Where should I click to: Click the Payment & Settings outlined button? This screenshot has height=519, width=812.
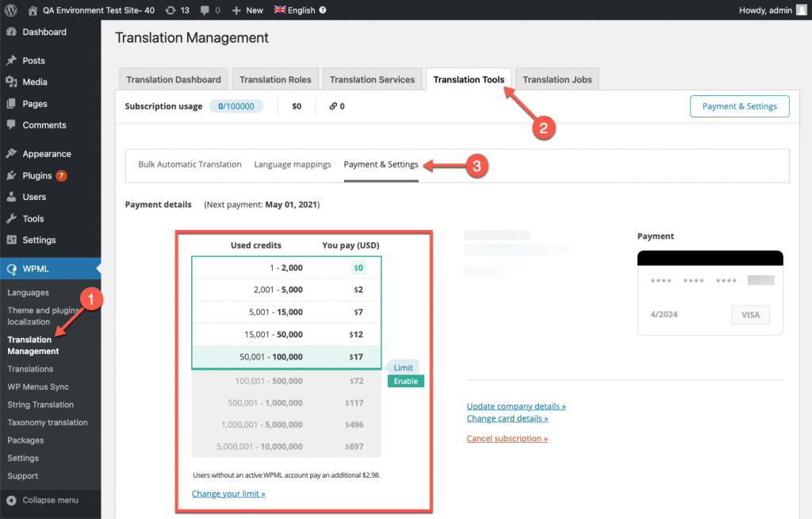click(740, 106)
